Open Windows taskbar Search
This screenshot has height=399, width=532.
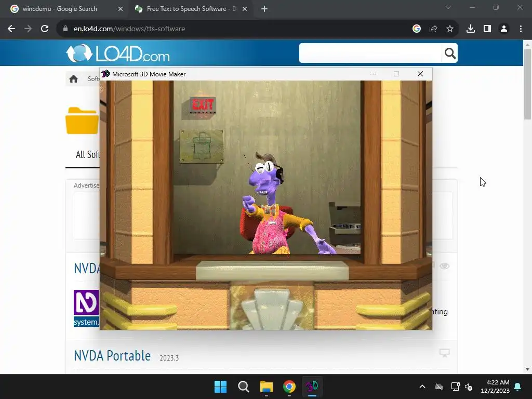(244, 387)
